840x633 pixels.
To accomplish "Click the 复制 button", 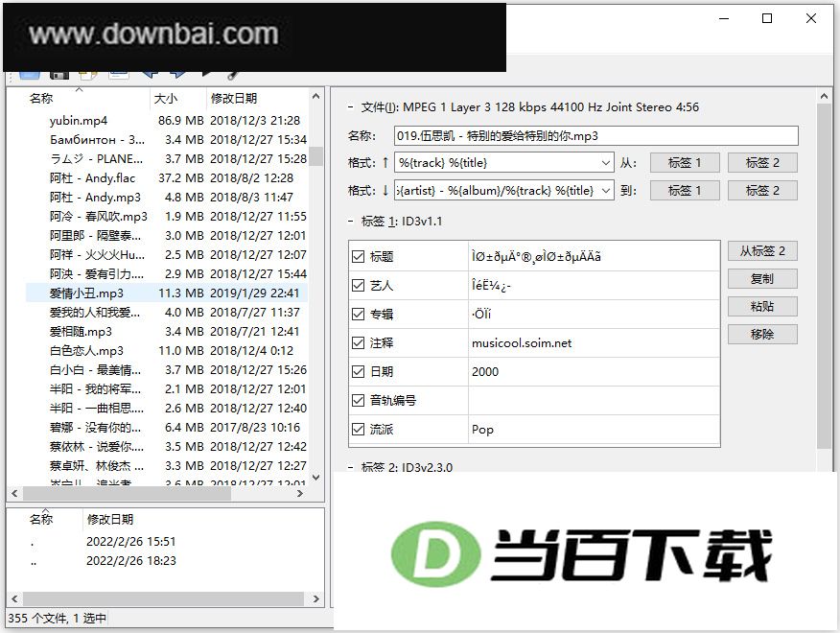I will click(762, 279).
